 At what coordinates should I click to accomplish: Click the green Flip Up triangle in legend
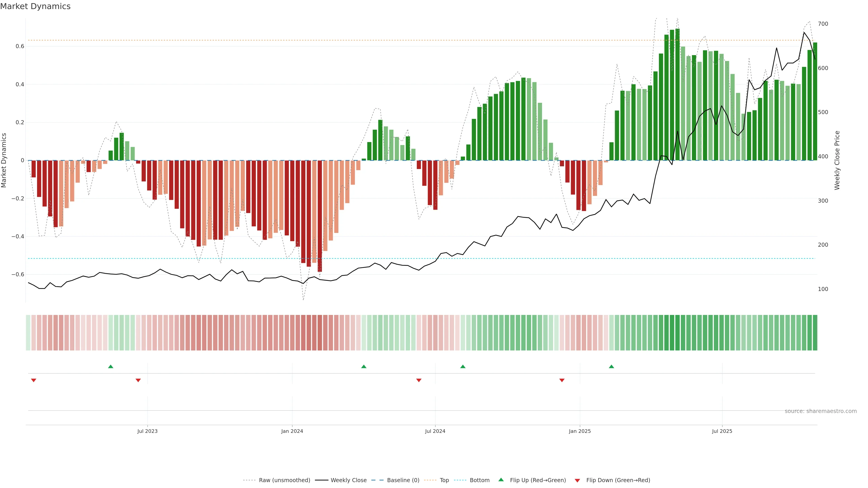(x=501, y=480)
